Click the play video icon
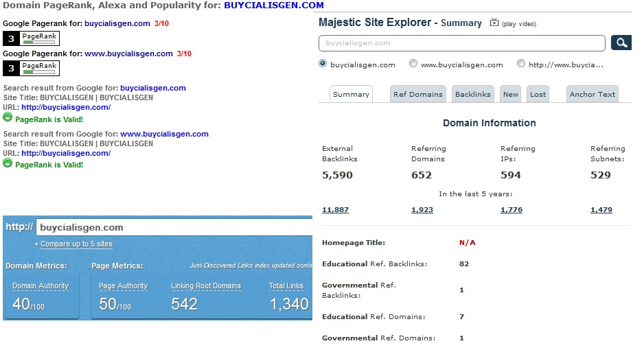This screenshot has height=350, width=644. coord(494,23)
